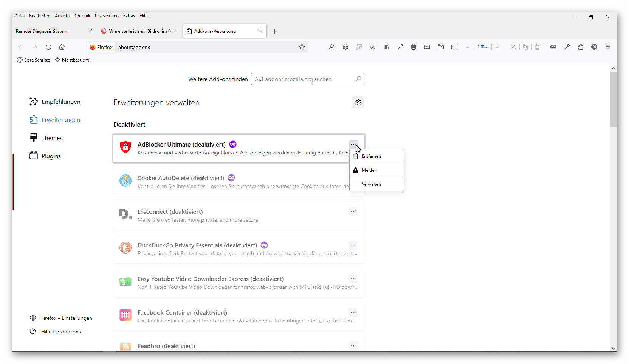The height and width of the screenshot is (364, 629).
Task: Click the Pocket save icon in toolbar
Action: click(373, 47)
